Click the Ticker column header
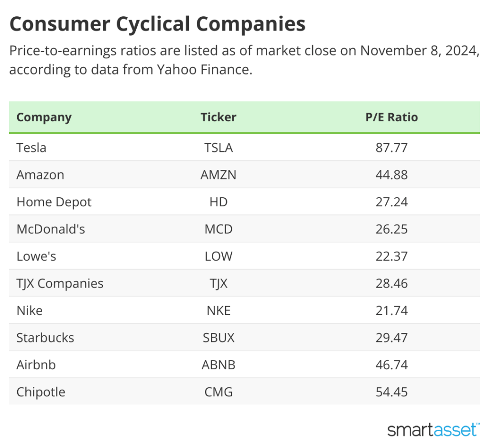 [218, 117]
